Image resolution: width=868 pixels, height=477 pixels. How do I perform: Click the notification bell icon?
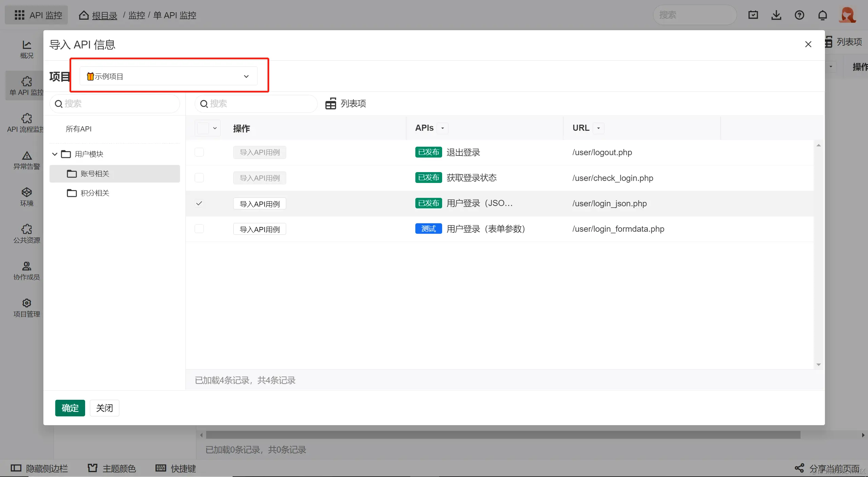(822, 15)
